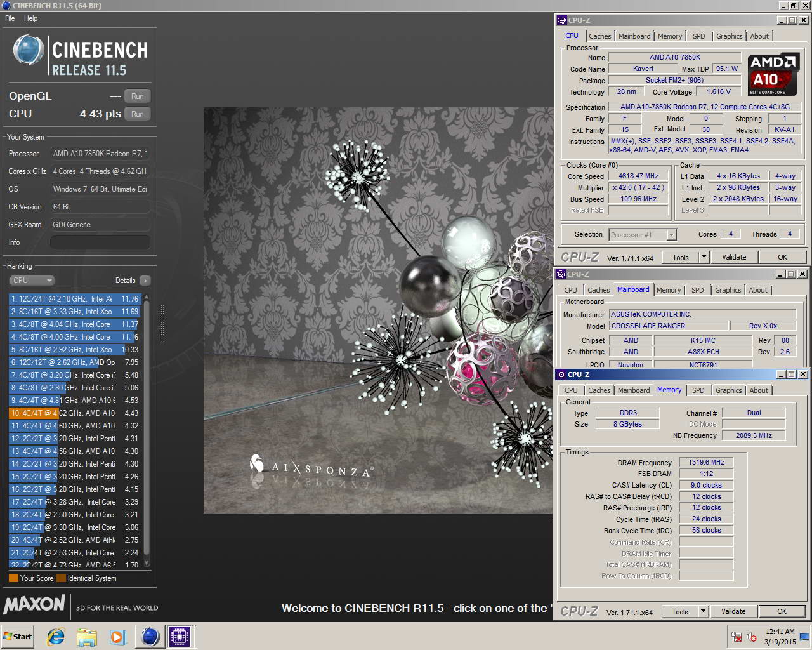Click the MAXON logo
The image size is (812, 650).
click(x=34, y=604)
